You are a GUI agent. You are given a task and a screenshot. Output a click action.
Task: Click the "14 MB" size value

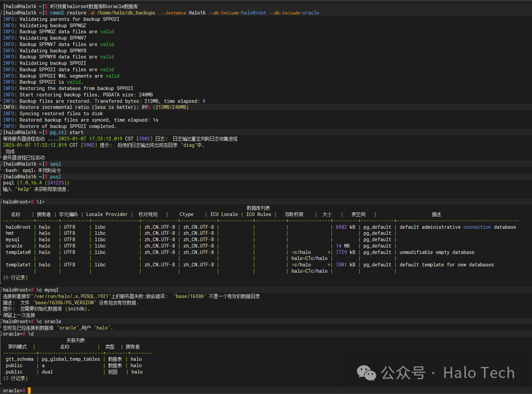point(343,246)
